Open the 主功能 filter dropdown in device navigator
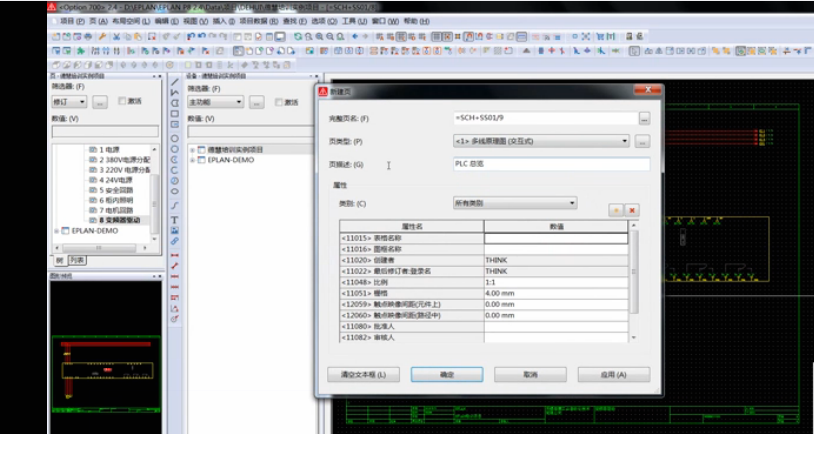 point(215,102)
